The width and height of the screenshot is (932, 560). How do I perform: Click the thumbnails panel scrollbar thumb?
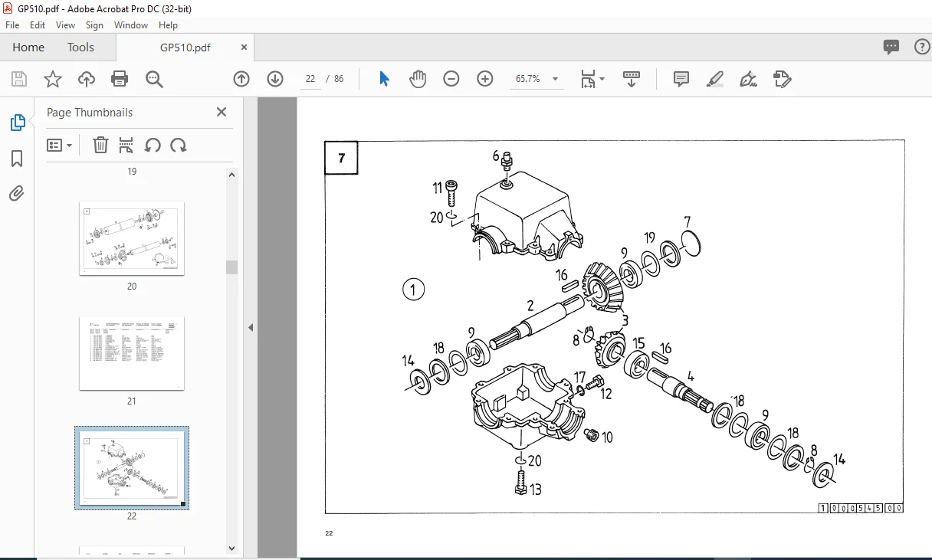(x=231, y=267)
